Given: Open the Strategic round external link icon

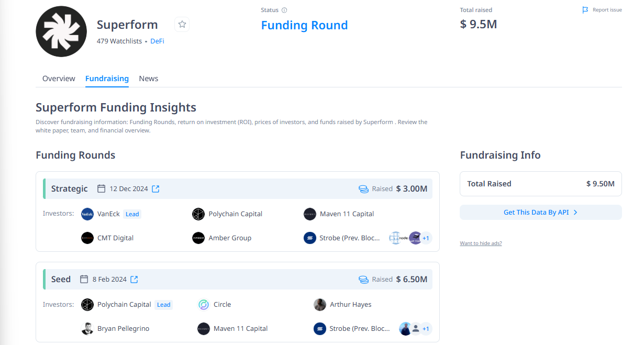Looking at the screenshot, I should 156,189.
